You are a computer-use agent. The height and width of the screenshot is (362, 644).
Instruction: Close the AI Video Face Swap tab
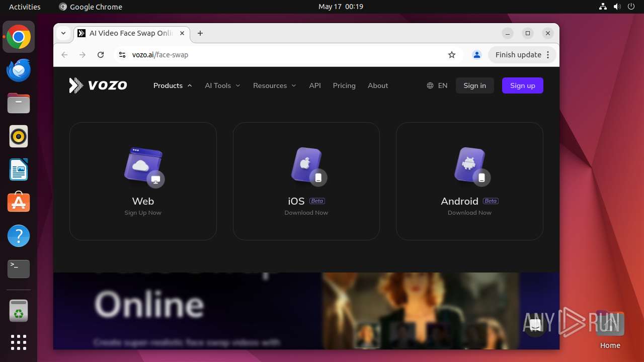click(x=182, y=33)
